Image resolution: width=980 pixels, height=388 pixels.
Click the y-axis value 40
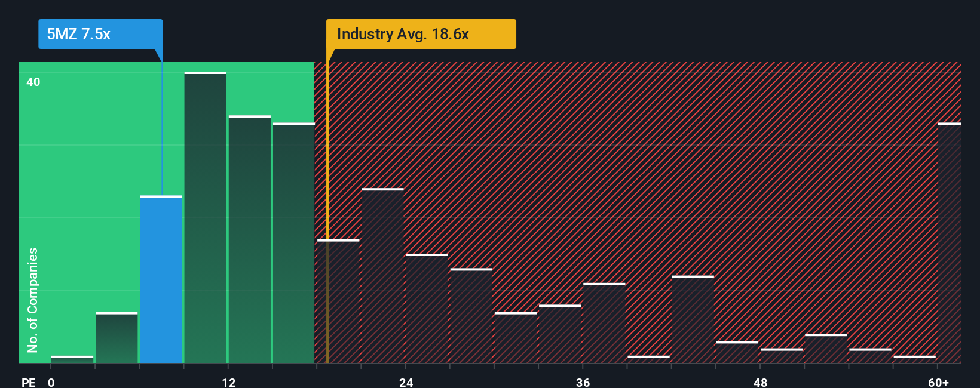(x=33, y=82)
